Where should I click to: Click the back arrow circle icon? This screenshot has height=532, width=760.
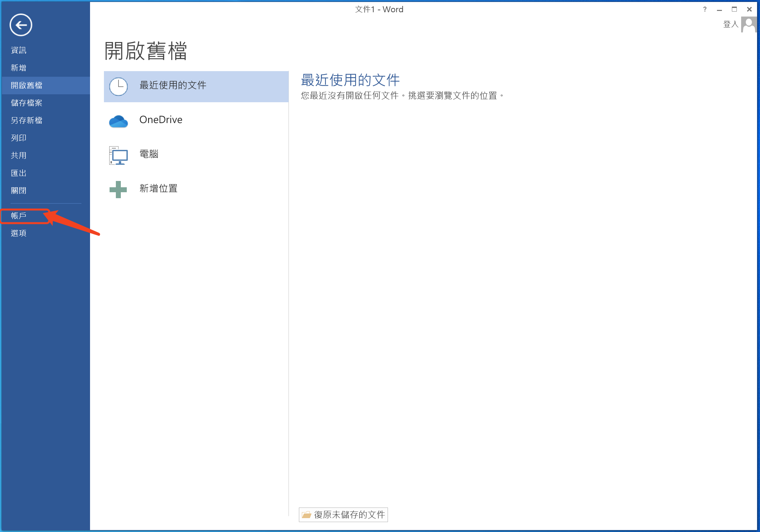(21, 25)
